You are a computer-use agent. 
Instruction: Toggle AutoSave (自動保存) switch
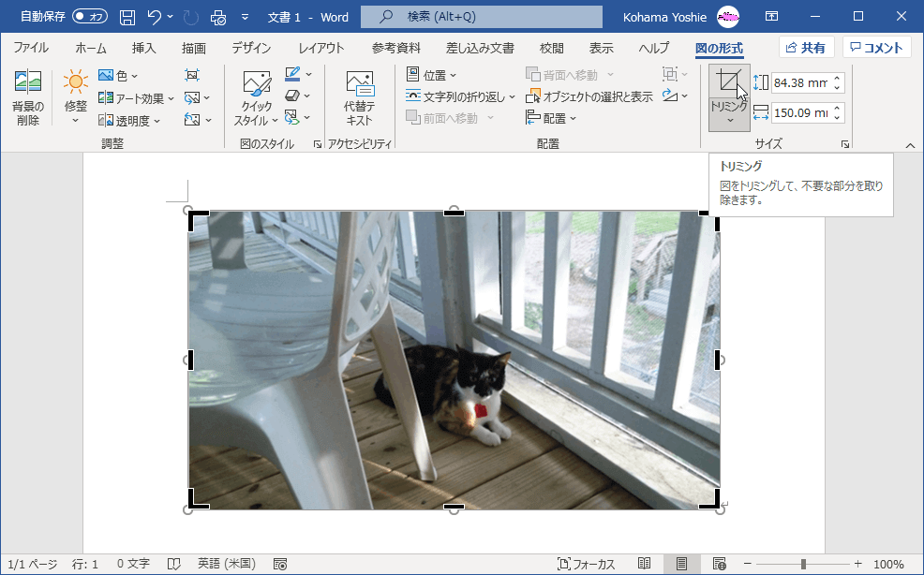[90, 17]
